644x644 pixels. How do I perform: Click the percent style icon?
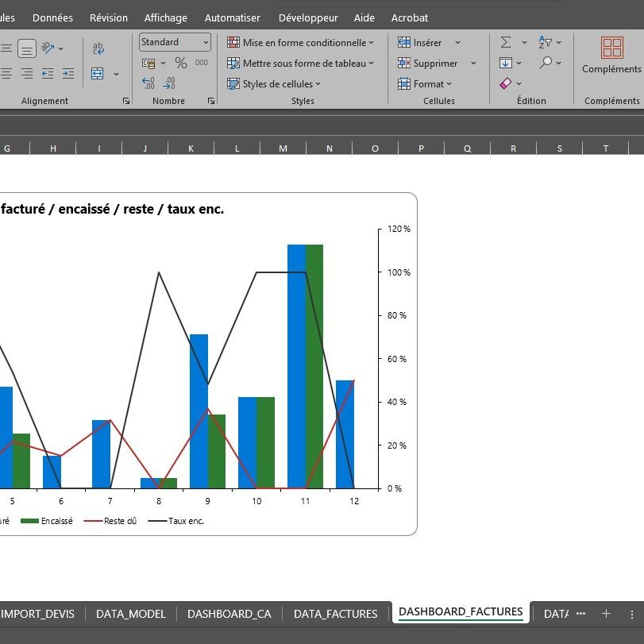click(x=181, y=63)
